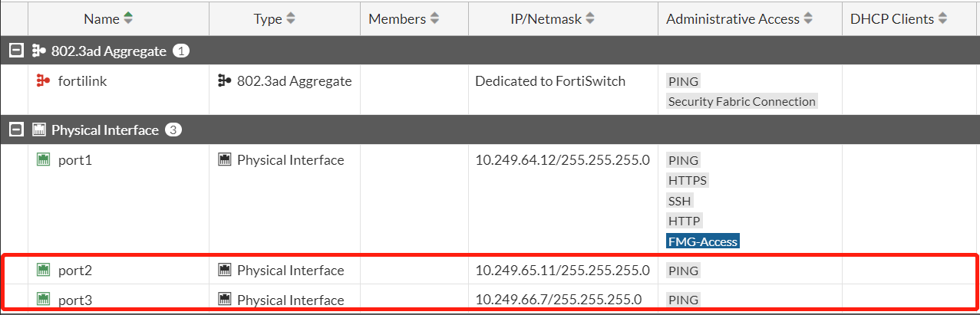Click the 802.3ad Aggregate group title

click(x=109, y=51)
